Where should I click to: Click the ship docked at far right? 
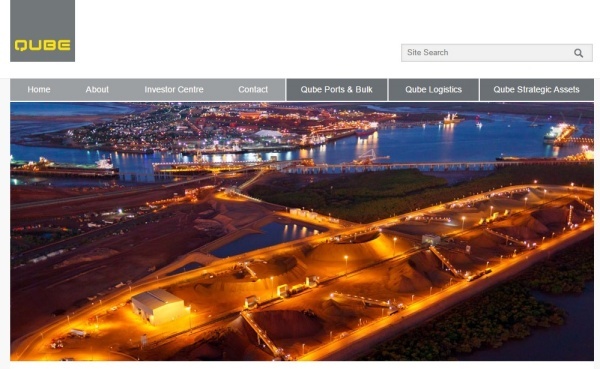tap(559, 133)
